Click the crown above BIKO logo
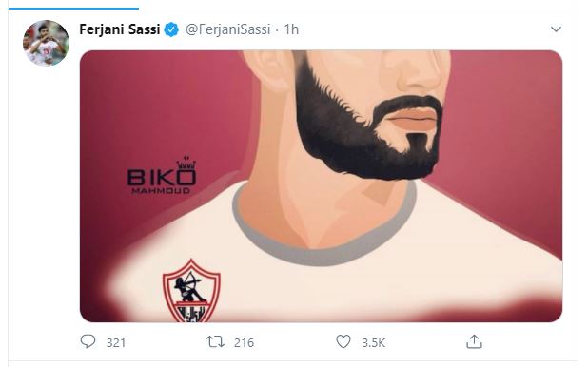 [186, 163]
